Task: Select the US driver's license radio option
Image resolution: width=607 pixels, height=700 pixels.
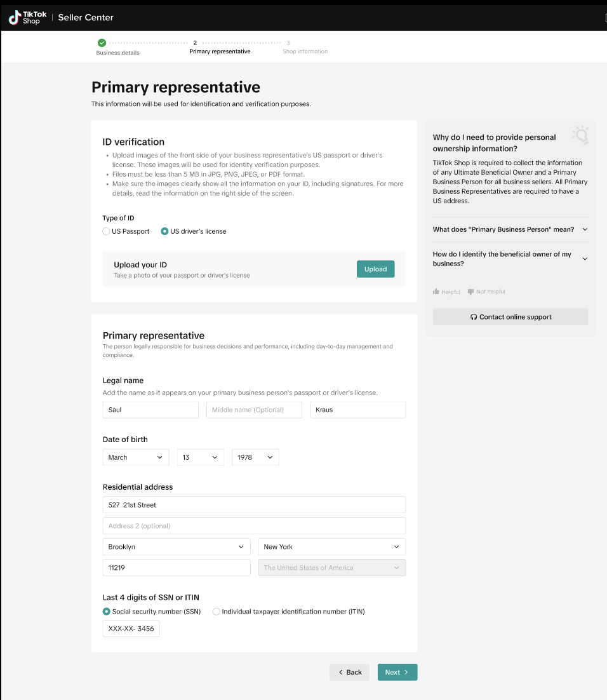Action: pos(165,231)
